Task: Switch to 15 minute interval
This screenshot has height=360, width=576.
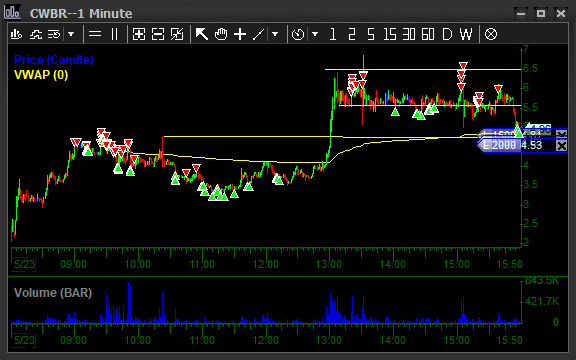Action: 390,35
